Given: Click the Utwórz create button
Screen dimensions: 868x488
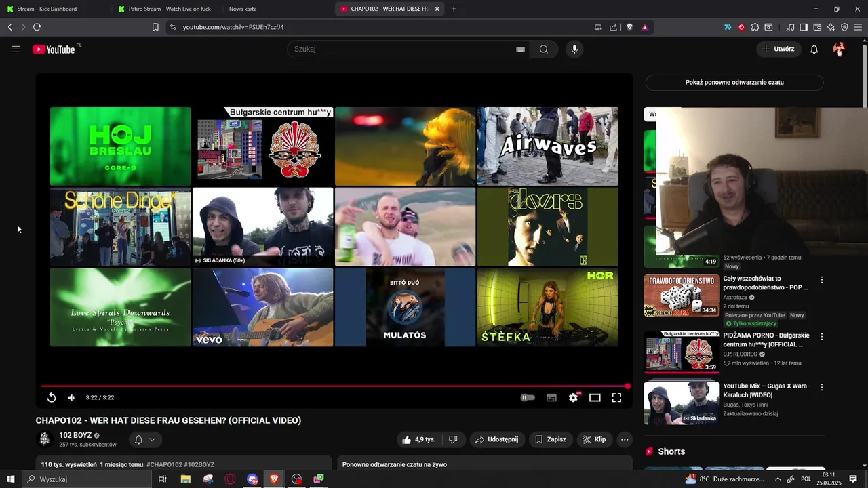Looking at the screenshot, I should (778, 49).
